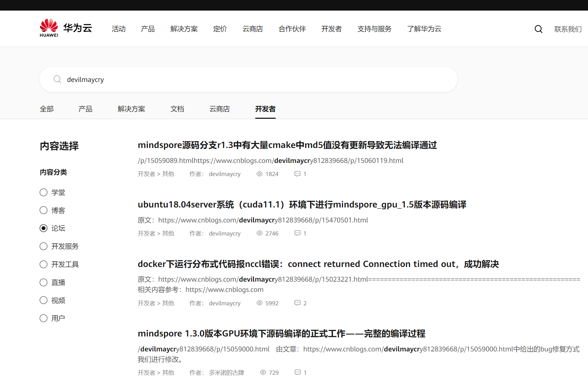588x381 pixels.
Task: Open the 云商店 item in the top navigation
Action: [x=253, y=29]
